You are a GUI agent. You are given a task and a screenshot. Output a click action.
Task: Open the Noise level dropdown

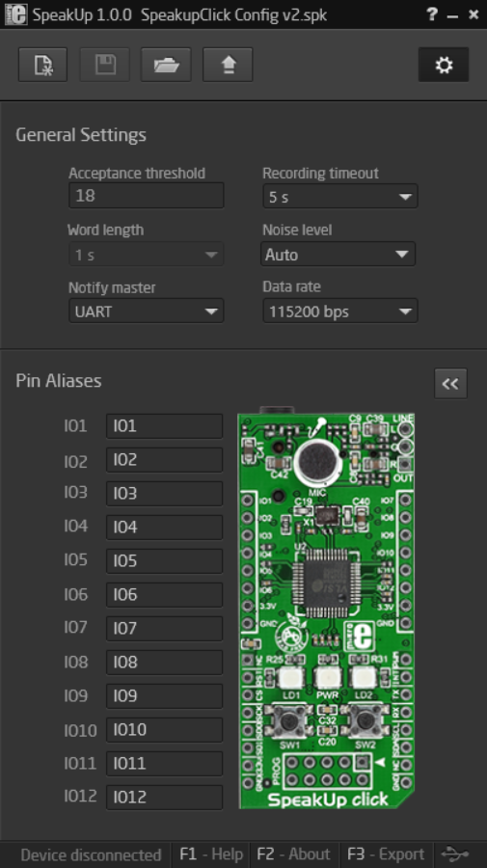pyautogui.click(x=338, y=254)
